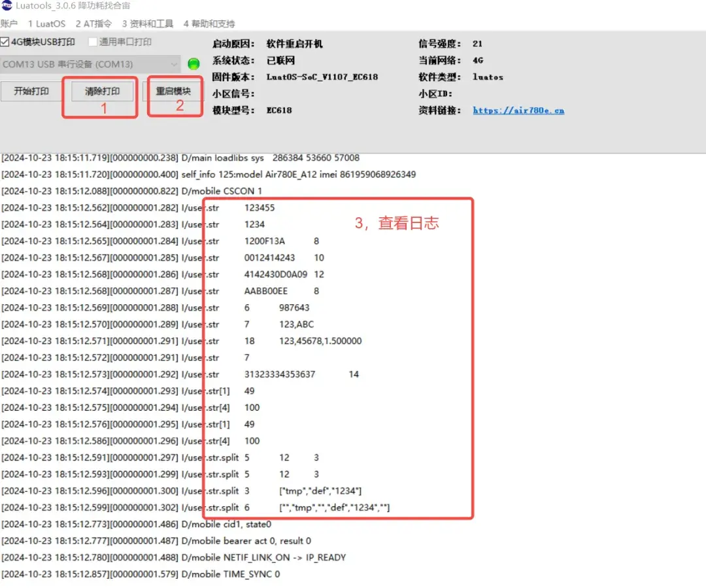Select the log line showing 1200F13A 8

(x=160, y=241)
